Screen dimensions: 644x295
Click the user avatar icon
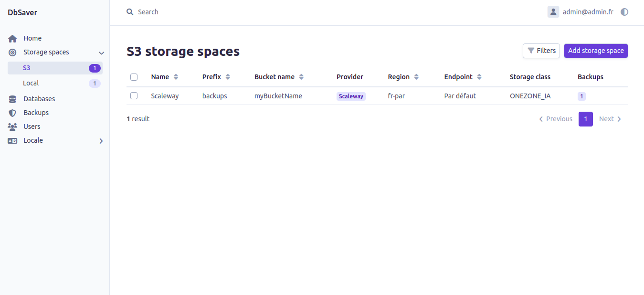coord(553,12)
